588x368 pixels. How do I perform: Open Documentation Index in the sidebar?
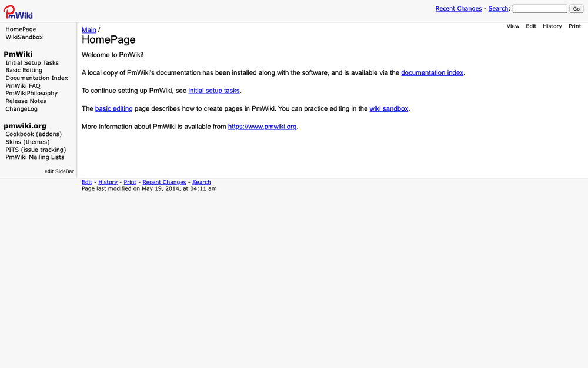pyautogui.click(x=36, y=78)
